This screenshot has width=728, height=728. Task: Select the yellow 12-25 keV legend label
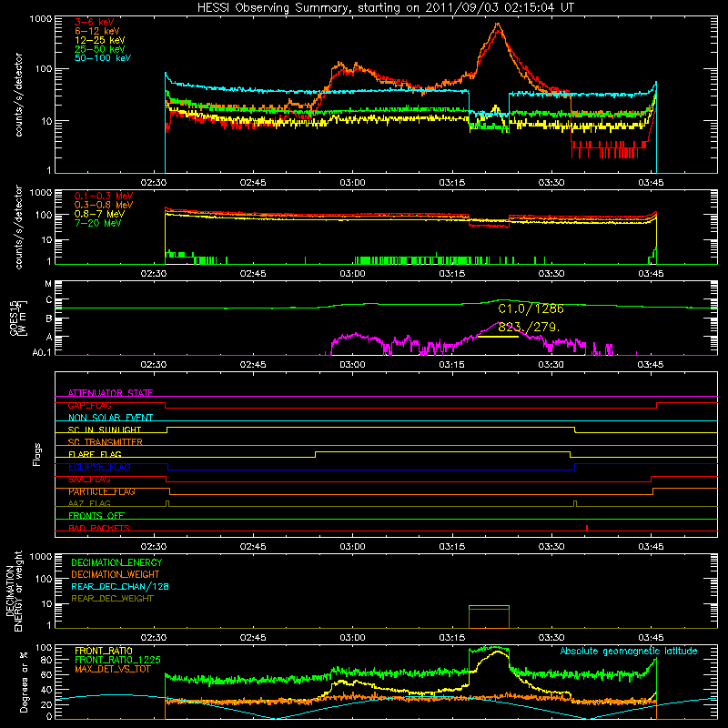point(100,40)
